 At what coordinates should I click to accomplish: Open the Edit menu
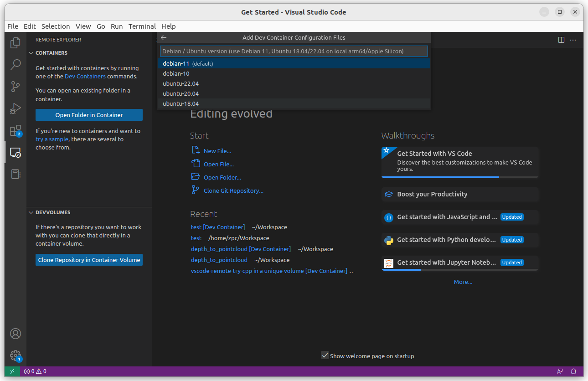(30, 26)
